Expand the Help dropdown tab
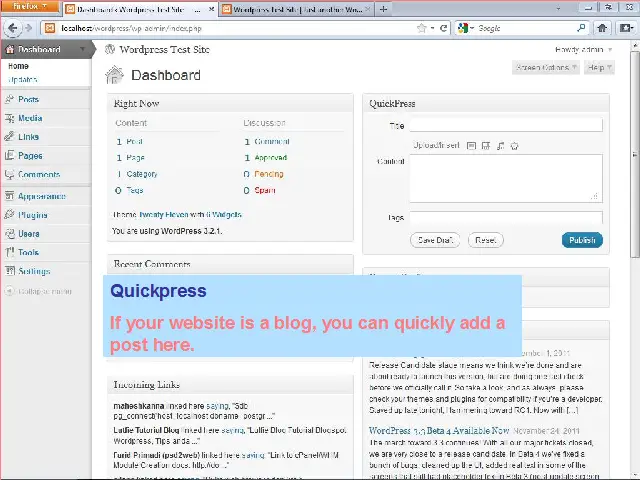The height and width of the screenshot is (480, 640). pyautogui.click(x=599, y=68)
